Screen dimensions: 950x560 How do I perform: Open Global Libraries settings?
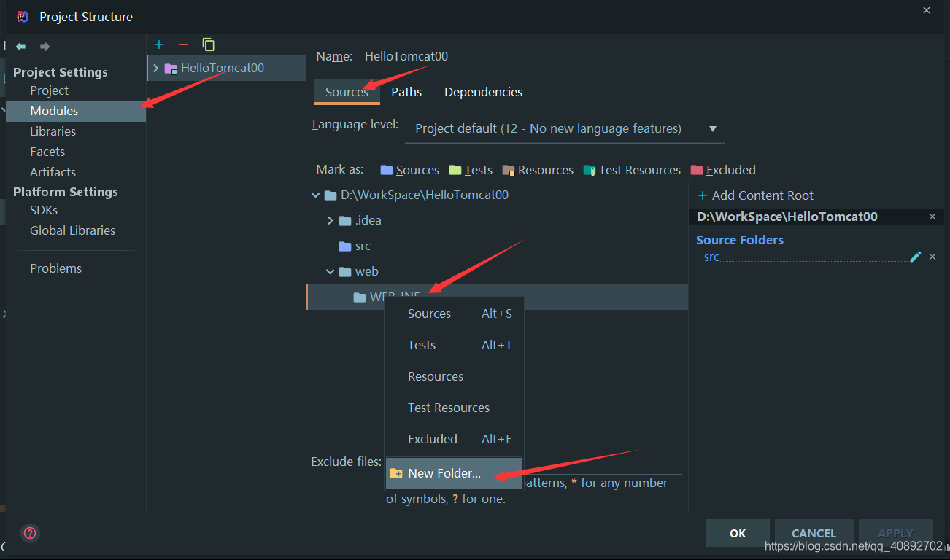point(72,230)
